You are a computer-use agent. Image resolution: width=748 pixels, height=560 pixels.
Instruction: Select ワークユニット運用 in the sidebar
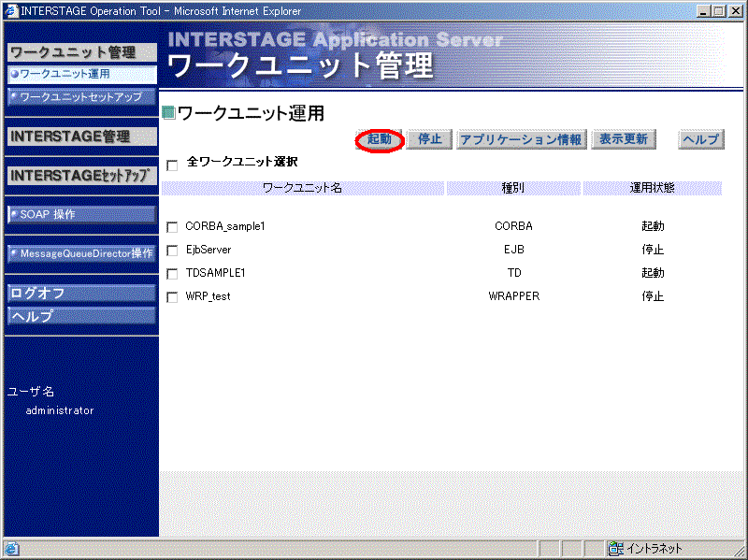(81, 73)
